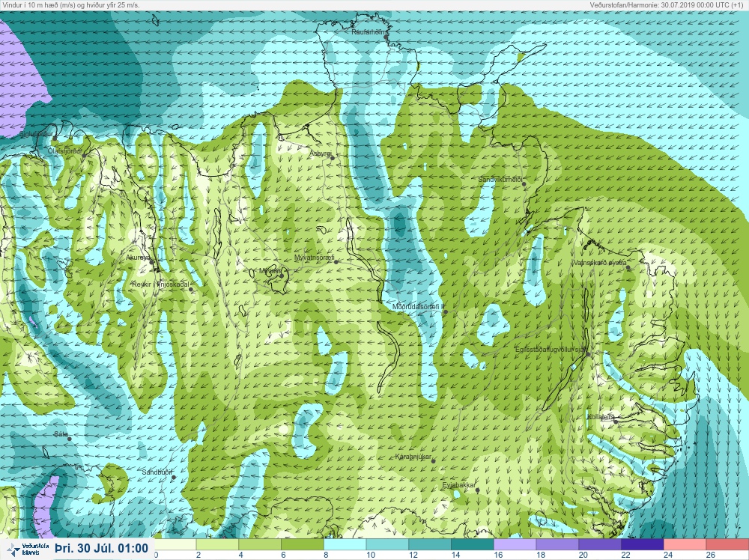The image size is (749, 560).
Task: Click the 8–10 m/s light cyan swatch
Action: coord(345,544)
